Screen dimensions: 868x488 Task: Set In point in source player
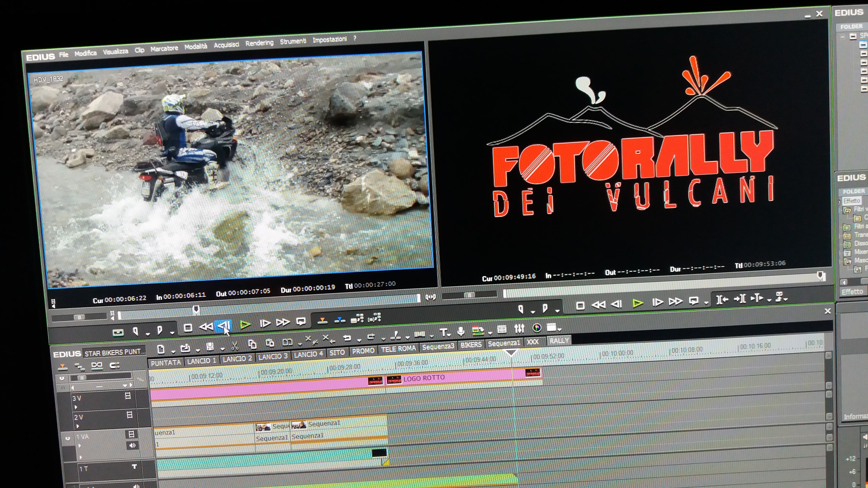(135, 331)
